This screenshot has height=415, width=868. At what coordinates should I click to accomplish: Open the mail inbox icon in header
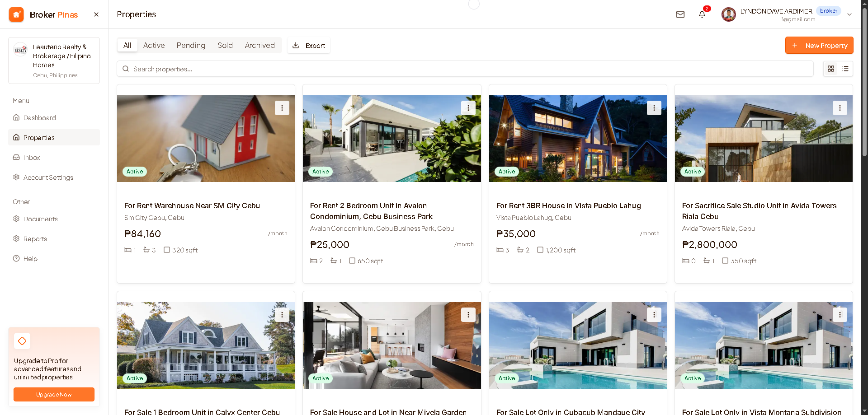(x=680, y=14)
